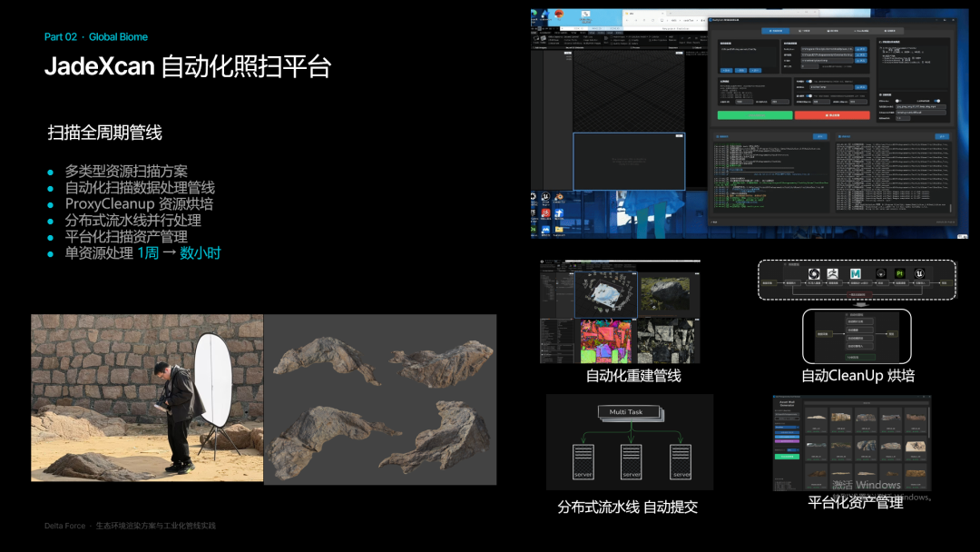Image resolution: width=980 pixels, height=552 pixels.
Task: Click the bullet "多类型资源扫描方案"
Action: pyautogui.click(x=126, y=172)
